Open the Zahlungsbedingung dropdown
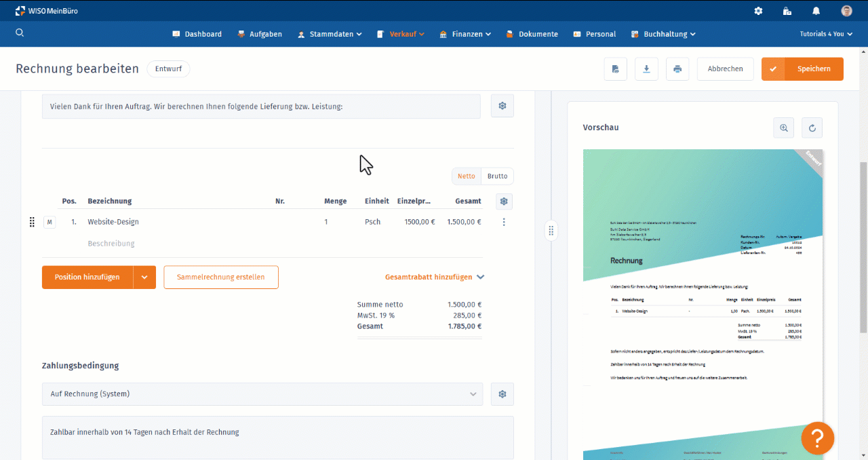 pyautogui.click(x=262, y=394)
